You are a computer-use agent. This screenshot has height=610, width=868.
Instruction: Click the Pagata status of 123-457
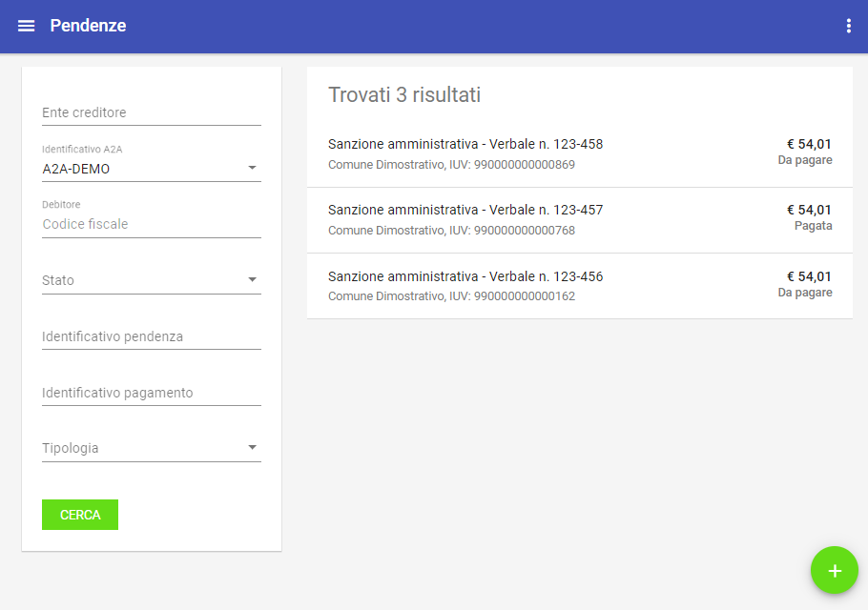[x=814, y=226]
